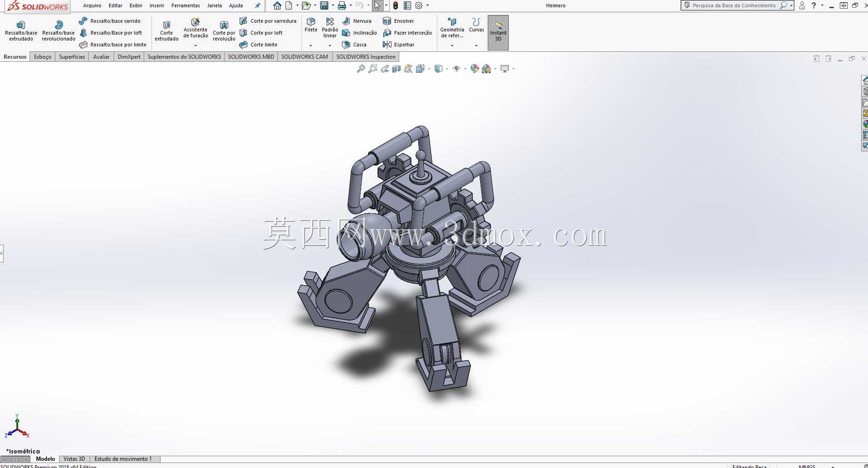This screenshot has width=868, height=468.
Task: Select the Casca shell tool
Action: tap(354, 45)
